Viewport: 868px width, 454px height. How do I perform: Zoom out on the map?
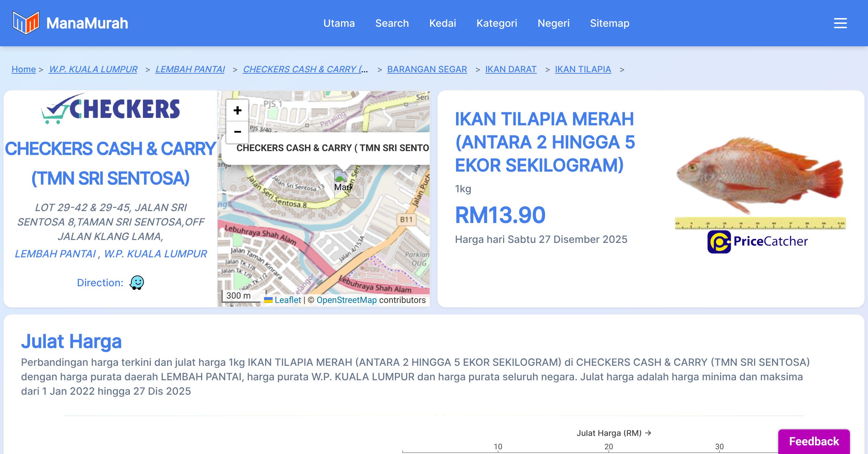(237, 132)
